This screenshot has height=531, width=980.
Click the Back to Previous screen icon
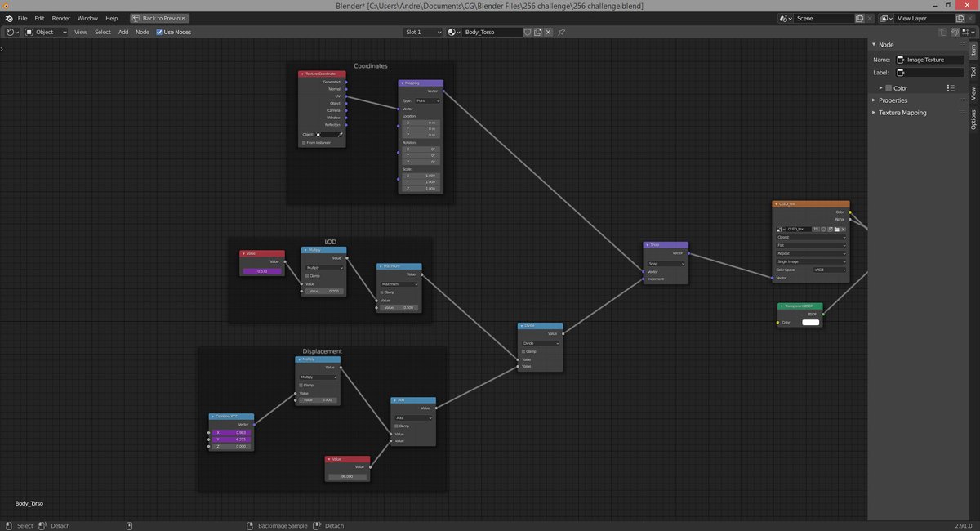136,18
